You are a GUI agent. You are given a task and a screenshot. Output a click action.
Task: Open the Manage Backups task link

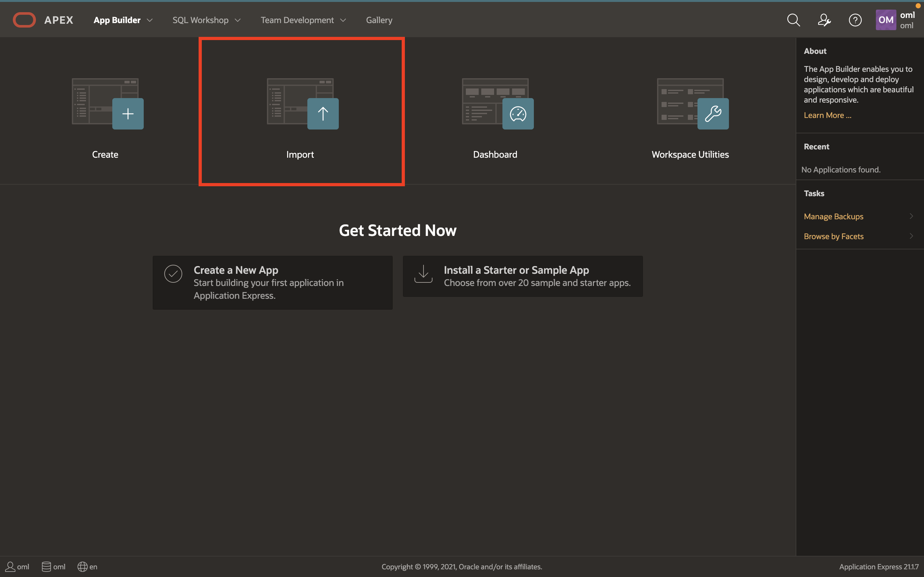coord(833,216)
